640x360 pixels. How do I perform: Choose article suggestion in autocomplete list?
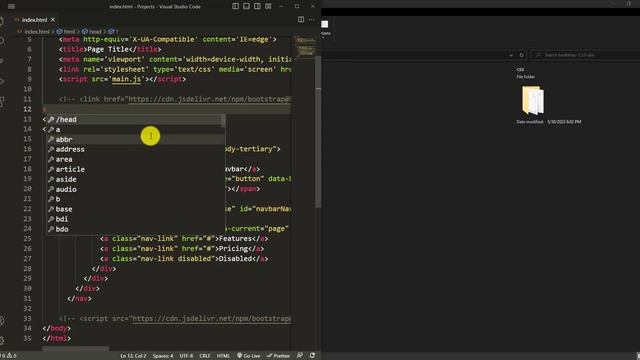click(x=135, y=169)
